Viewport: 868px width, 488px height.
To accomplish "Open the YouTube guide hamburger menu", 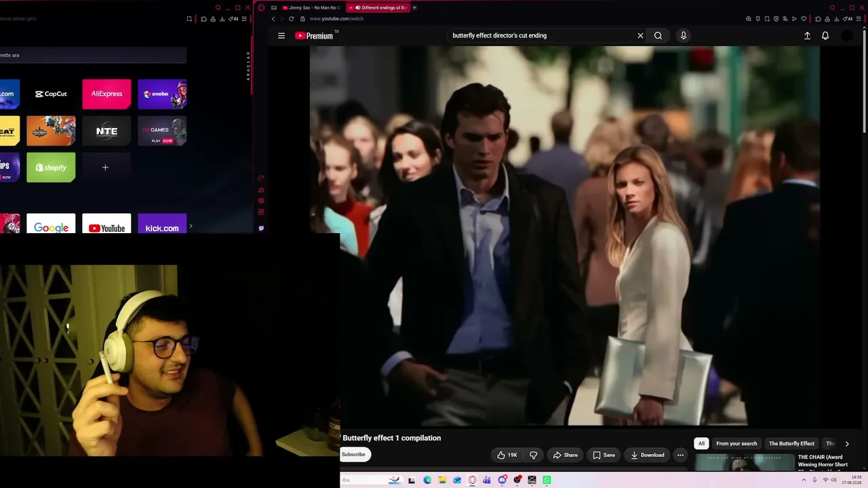I will pyautogui.click(x=281, y=36).
